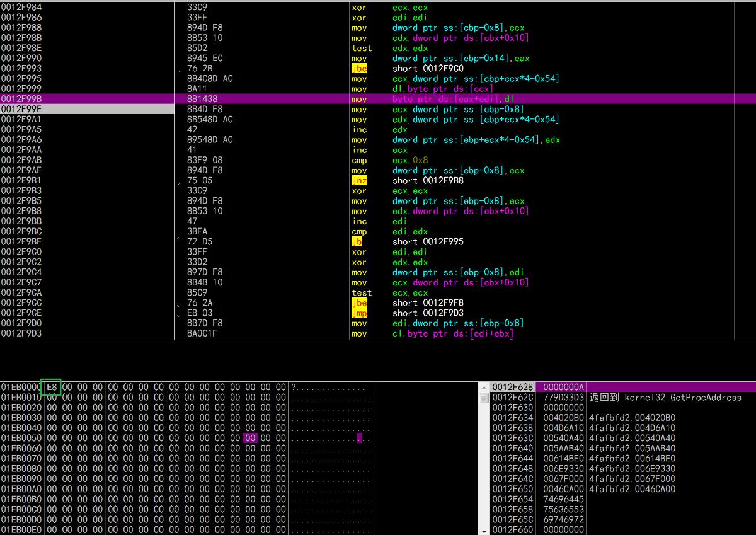The height and width of the screenshot is (535, 756).
Task: Click the E8 byte in the hex dump
Action: click(51, 387)
